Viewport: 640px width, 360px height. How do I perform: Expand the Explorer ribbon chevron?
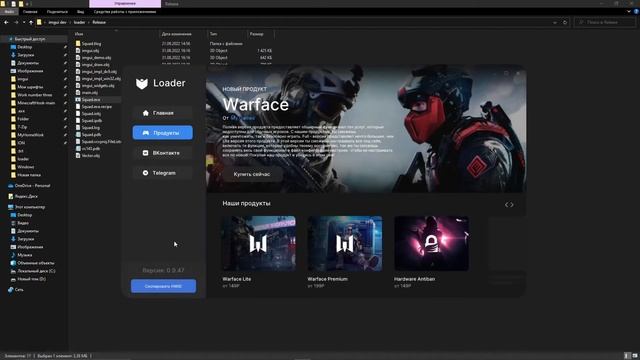coord(629,11)
